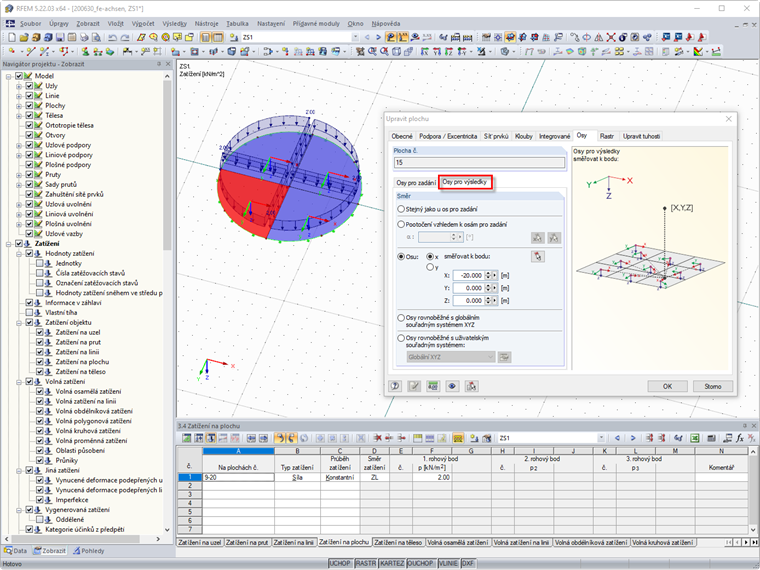
Task: Open the ZS1 load case dropdown in the top toolbar
Action: point(355,37)
